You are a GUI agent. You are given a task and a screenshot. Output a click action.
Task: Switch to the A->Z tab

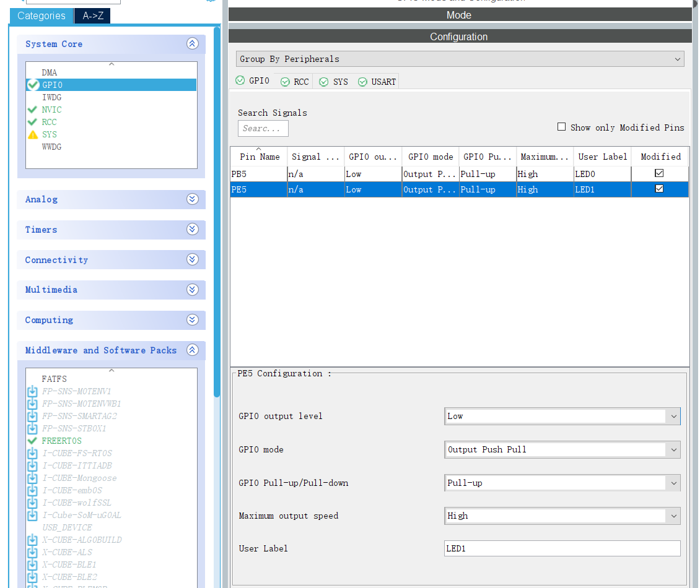pos(92,15)
